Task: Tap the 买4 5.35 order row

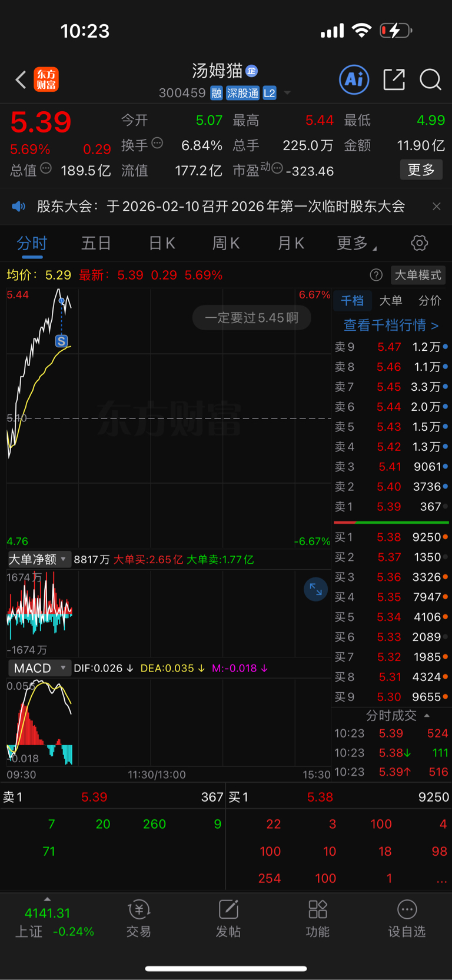Action: (391, 597)
